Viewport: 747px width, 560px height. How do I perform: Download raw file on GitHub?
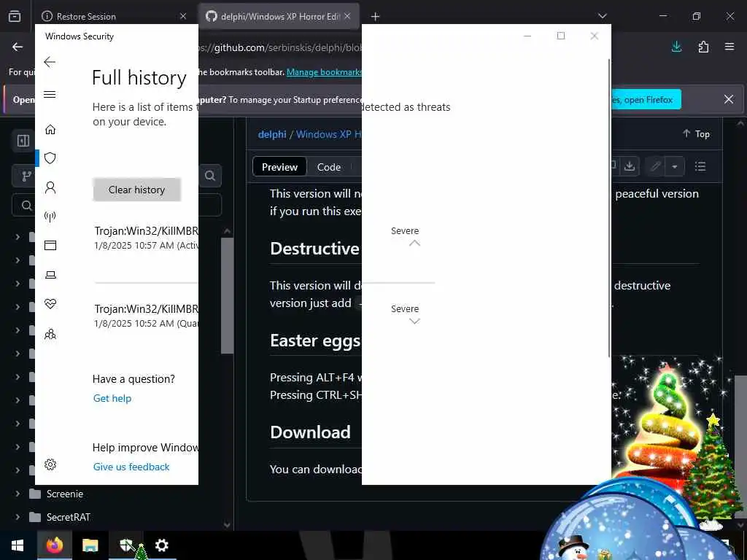(x=630, y=166)
